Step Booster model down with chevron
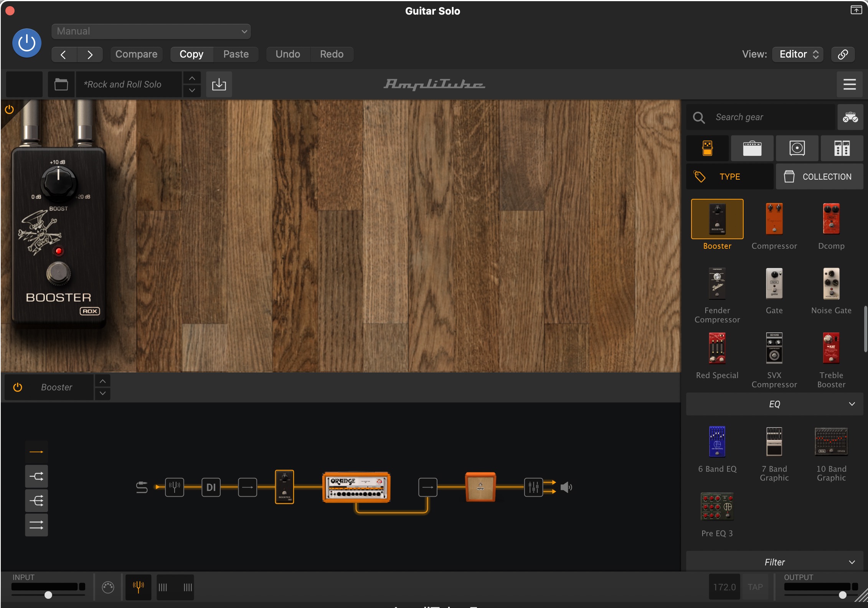868x608 pixels. 102,393
